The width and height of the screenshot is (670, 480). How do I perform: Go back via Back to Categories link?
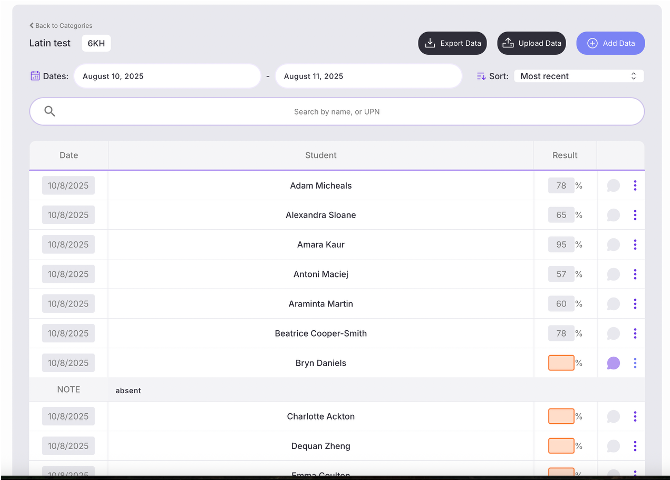[x=61, y=26]
